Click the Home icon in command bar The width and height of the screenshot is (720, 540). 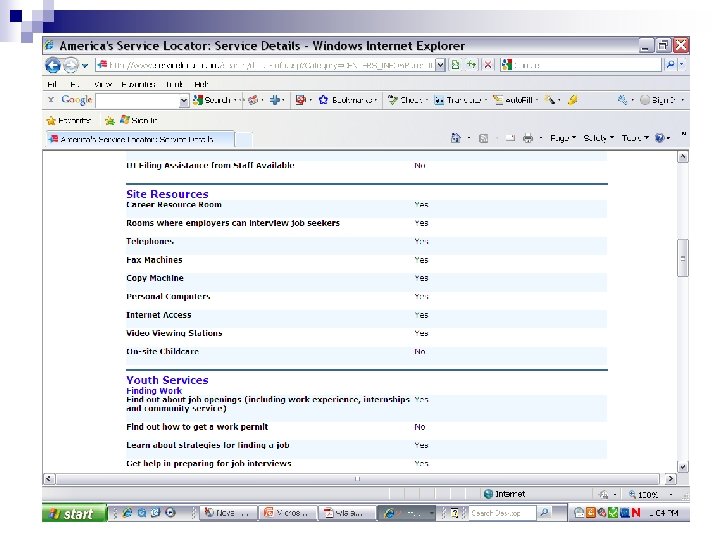pos(456,138)
